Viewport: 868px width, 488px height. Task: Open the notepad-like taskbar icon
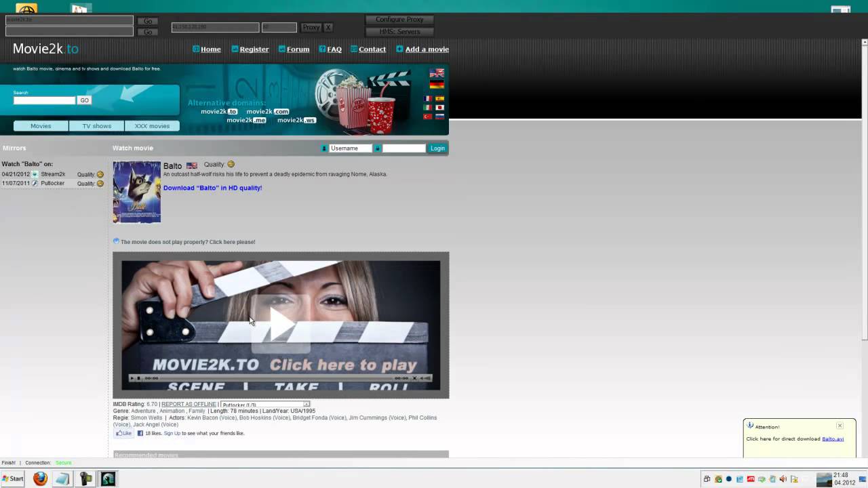(62, 479)
